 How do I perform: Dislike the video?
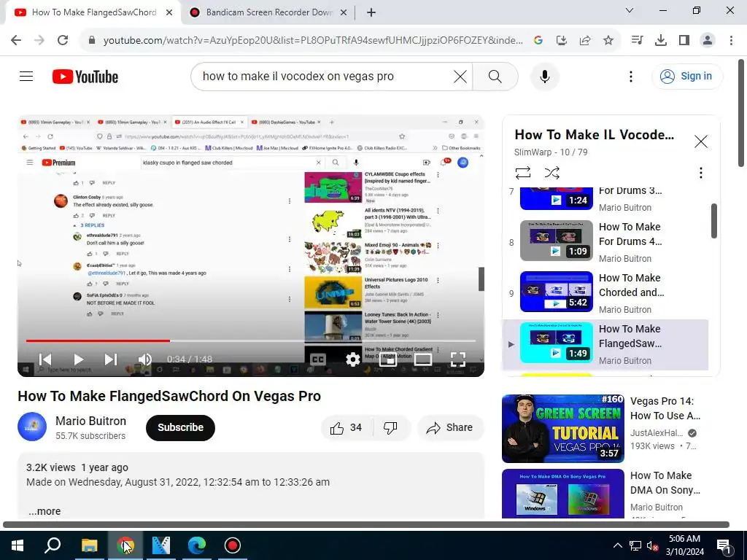pyautogui.click(x=391, y=427)
